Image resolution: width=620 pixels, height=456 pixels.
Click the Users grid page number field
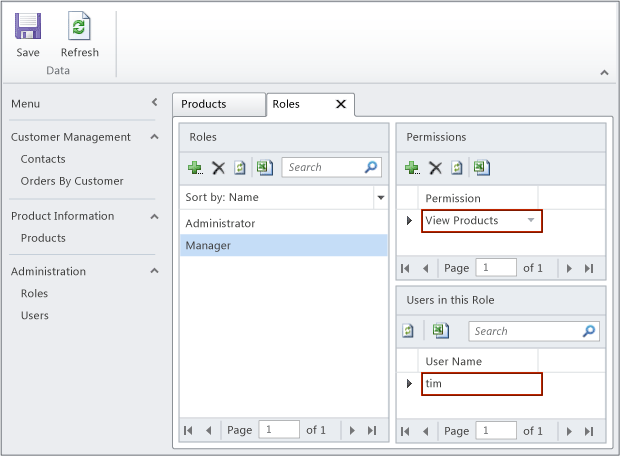point(496,430)
